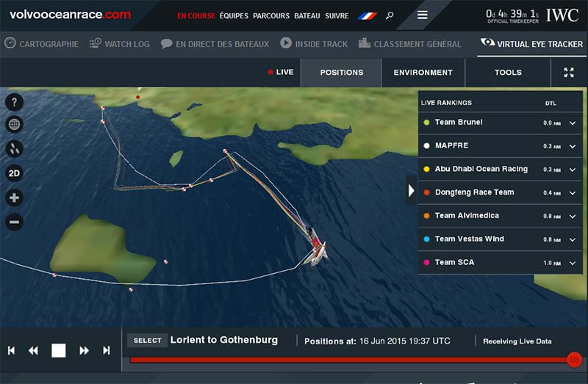Expand the Team Brunel ranking row

pos(573,123)
